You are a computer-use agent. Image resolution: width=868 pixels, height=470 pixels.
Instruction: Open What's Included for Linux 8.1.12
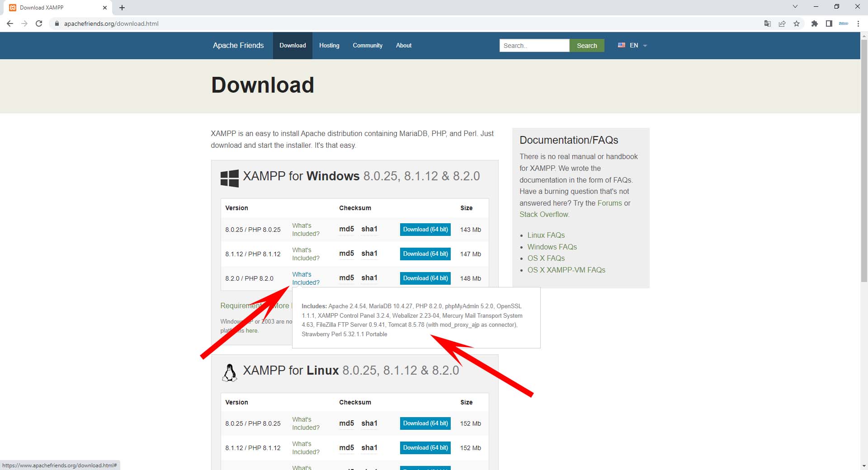306,448
